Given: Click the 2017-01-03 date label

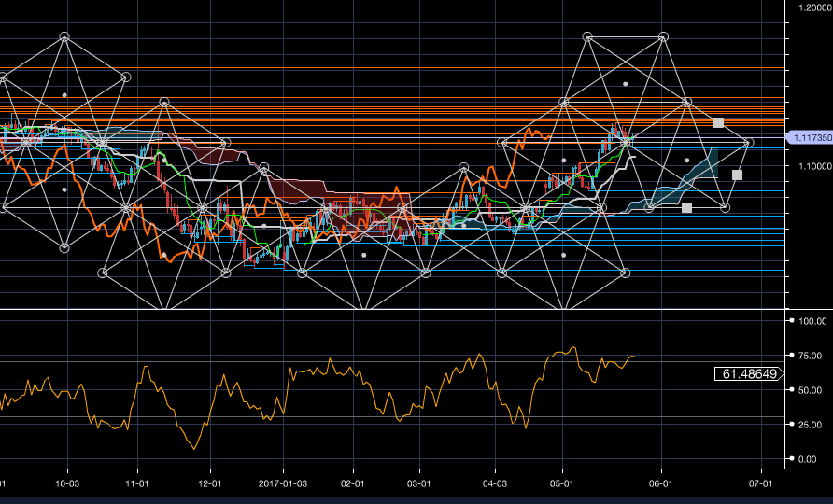Looking at the screenshot, I should (284, 484).
